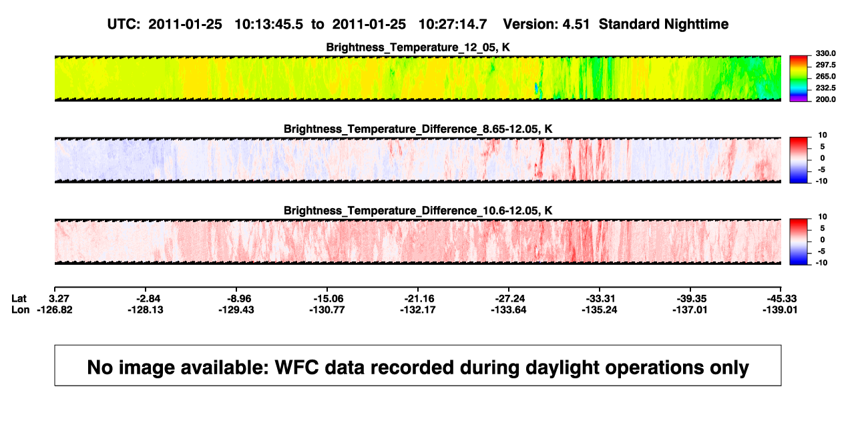Click the Lat axis label
Viewport: 868px width, 445px height.
point(19,298)
